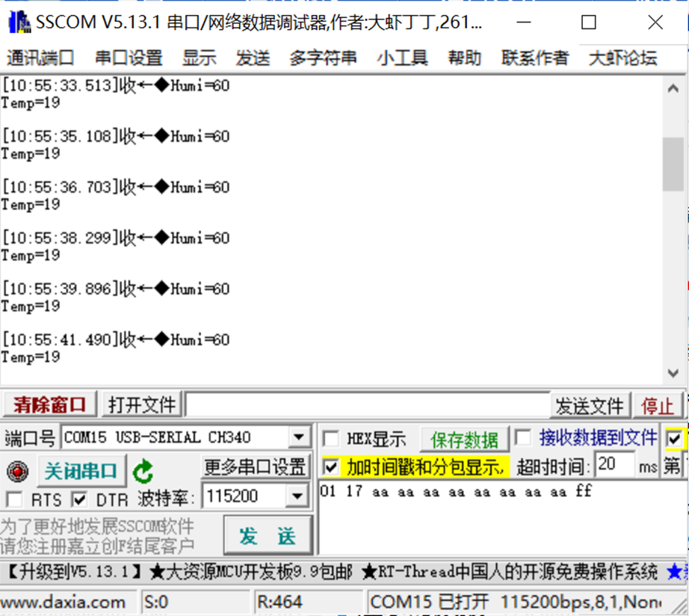This screenshot has height=616, width=689.
Task: Click the round red port status indicator
Action: coord(15,472)
